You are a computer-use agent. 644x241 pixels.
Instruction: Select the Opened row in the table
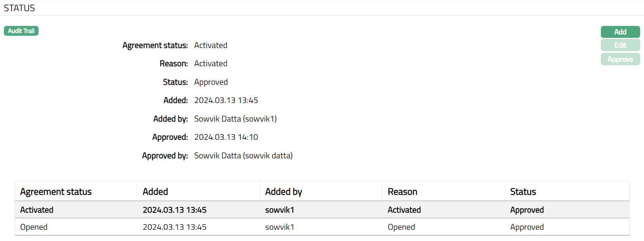pos(34,227)
